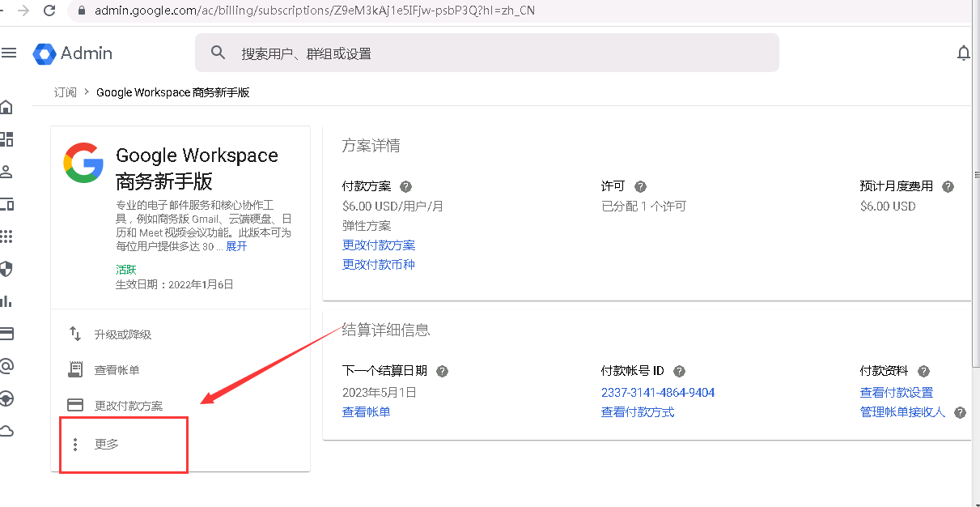
Task: Click the 查看付款设置 link
Action: [897, 393]
